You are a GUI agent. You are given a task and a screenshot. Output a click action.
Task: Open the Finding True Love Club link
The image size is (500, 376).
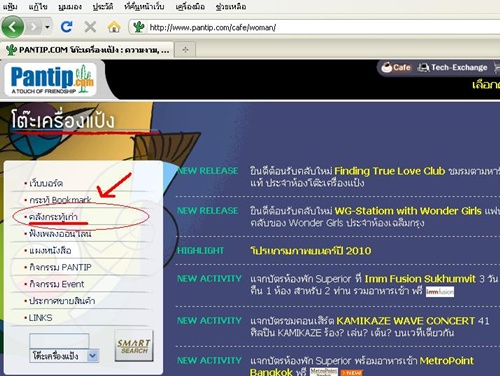point(389,171)
